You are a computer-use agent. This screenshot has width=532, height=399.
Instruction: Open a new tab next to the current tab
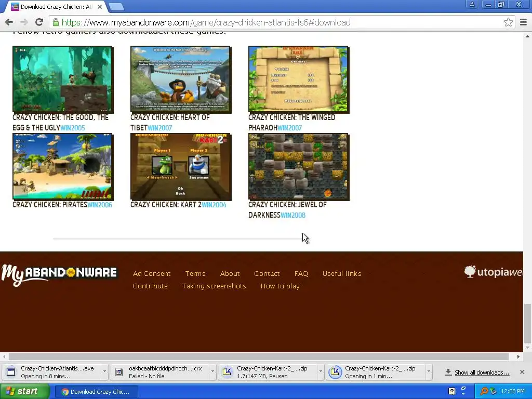tap(116, 6)
